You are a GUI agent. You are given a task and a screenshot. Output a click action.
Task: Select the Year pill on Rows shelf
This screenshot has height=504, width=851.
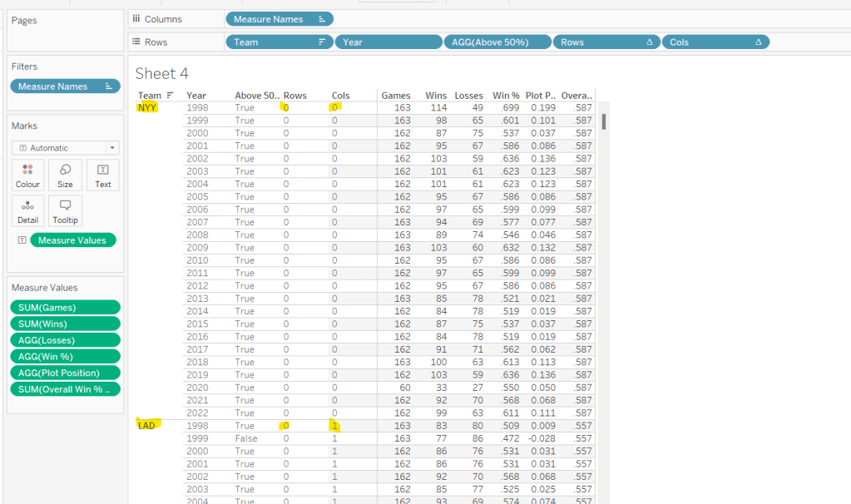tap(388, 42)
